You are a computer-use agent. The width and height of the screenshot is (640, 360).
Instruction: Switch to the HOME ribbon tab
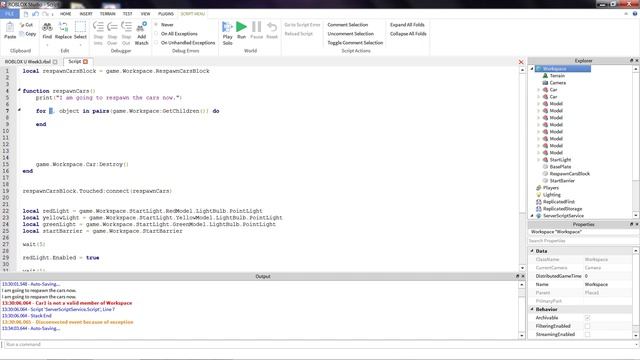click(x=65, y=14)
